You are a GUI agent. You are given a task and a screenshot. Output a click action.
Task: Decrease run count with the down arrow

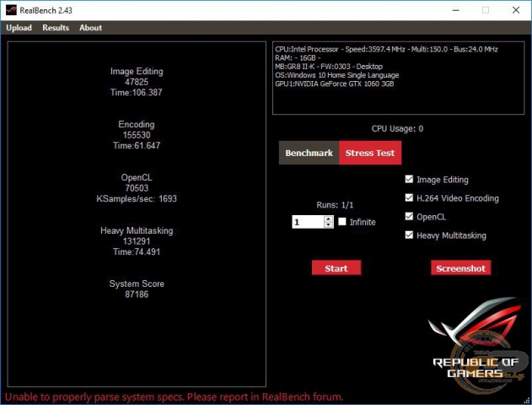tap(329, 224)
